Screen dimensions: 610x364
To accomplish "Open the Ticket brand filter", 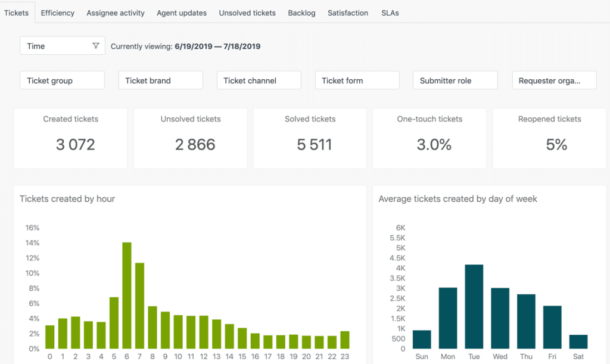I will (x=160, y=80).
